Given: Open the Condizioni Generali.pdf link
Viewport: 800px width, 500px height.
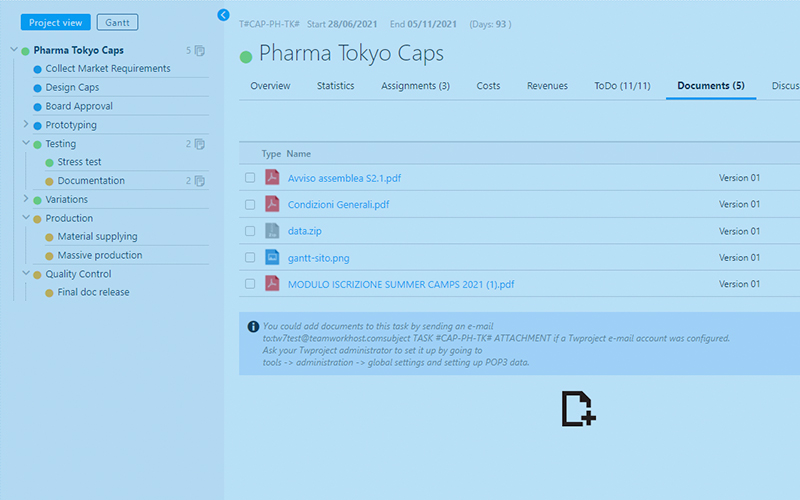Looking at the screenshot, I should pyautogui.click(x=338, y=205).
